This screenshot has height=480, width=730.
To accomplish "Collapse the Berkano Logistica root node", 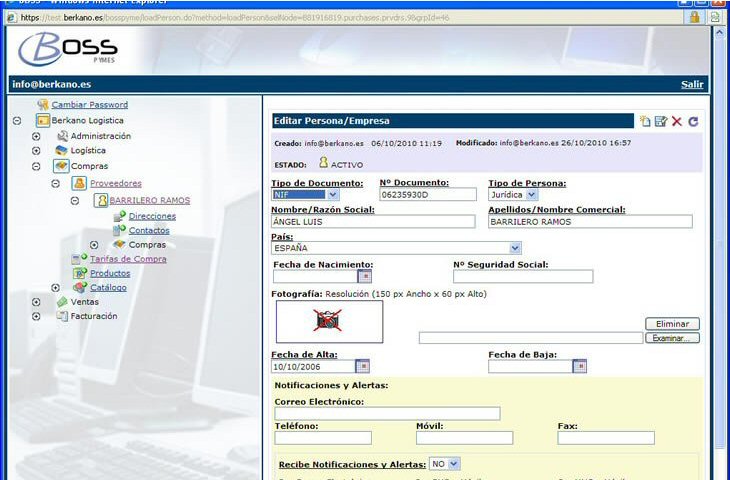I will tap(17, 120).
